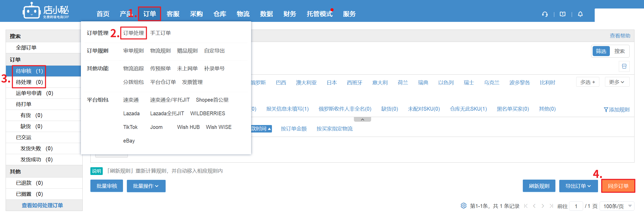Open the 导出订单 dropdown
This screenshot has width=644, height=212.
(x=578, y=186)
